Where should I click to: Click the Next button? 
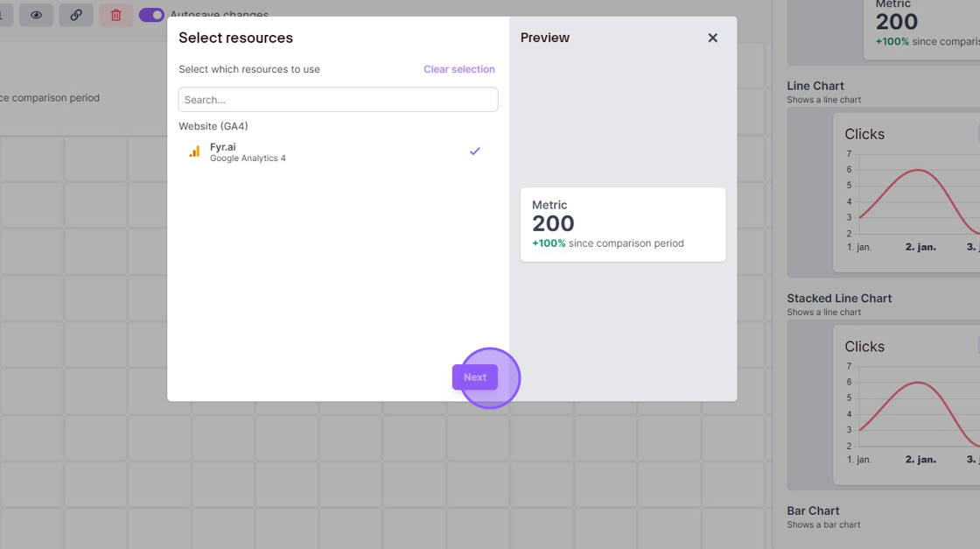(475, 377)
